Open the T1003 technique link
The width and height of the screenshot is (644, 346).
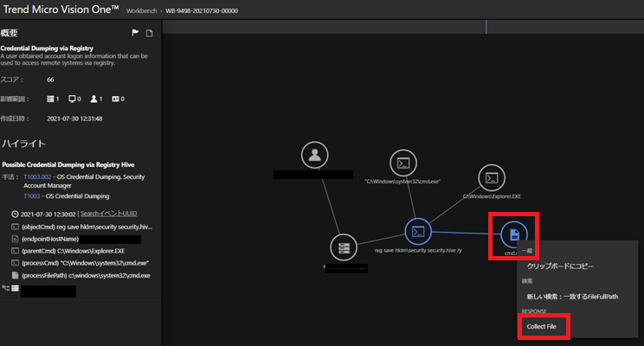coord(32,196)
